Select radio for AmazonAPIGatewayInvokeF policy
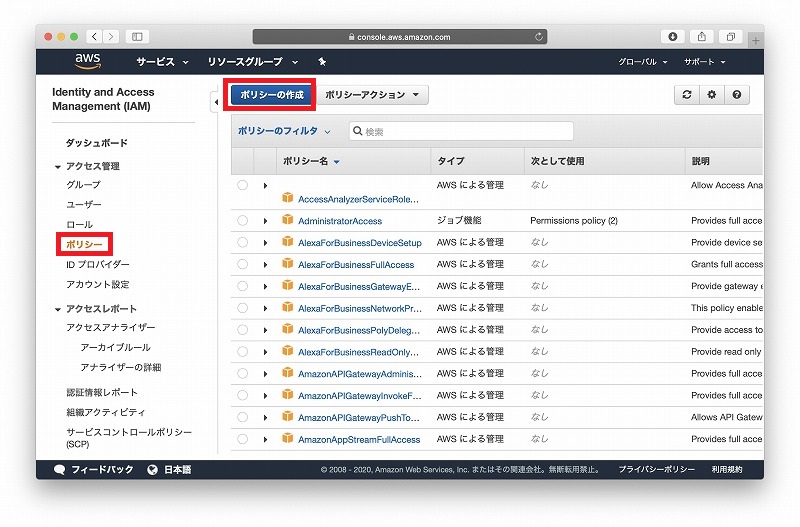 click(242, 395)
